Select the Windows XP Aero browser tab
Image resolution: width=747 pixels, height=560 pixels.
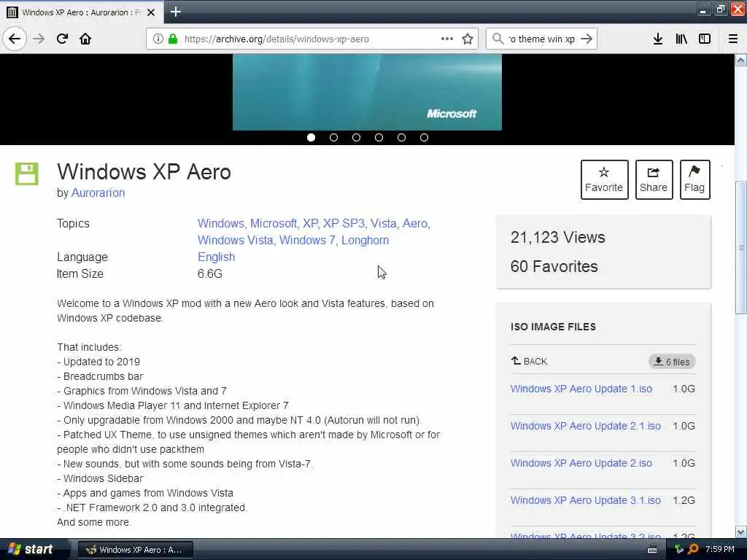point(82,12)
